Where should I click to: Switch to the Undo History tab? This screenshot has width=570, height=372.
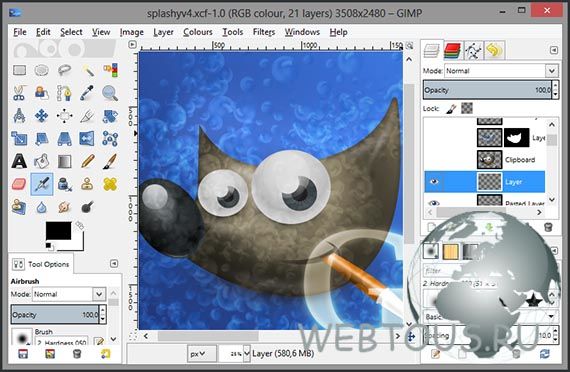[494, 51]
